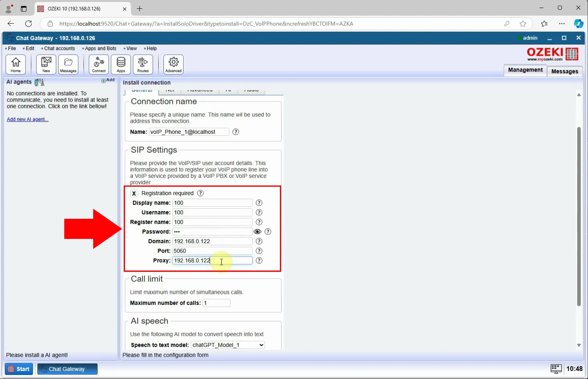
Task: Click in the Domain field
Action: (212, 241)
